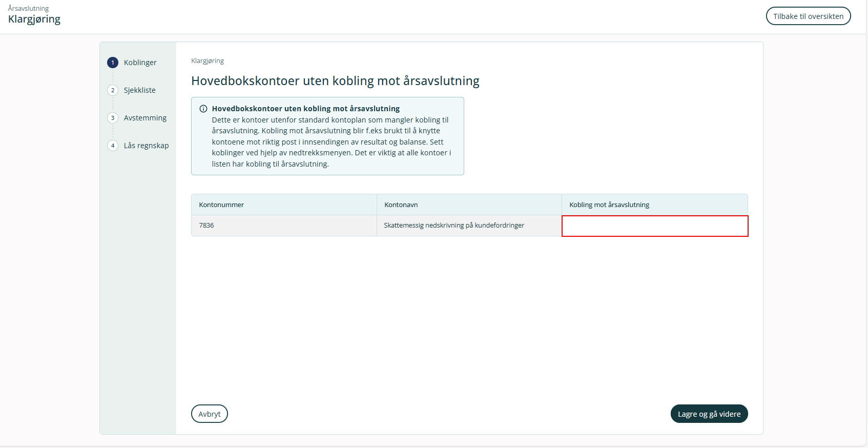Switch to the Avstemming step

click(145, 118)
